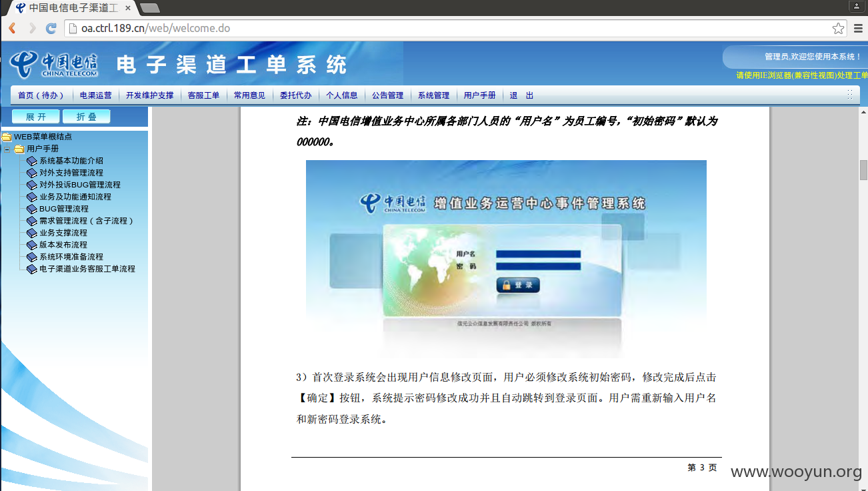
Task: Open 系统环境准备流程 tree item
Action: click(71, 257)
